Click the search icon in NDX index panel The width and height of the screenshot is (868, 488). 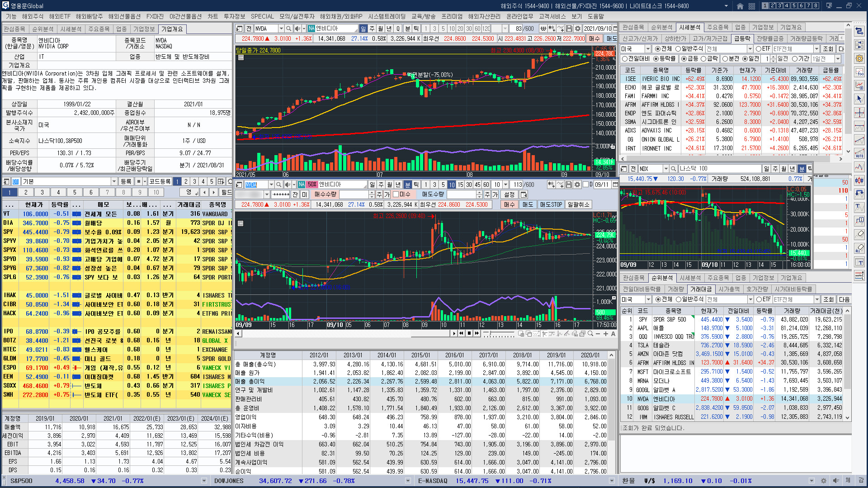pos(673,169)
